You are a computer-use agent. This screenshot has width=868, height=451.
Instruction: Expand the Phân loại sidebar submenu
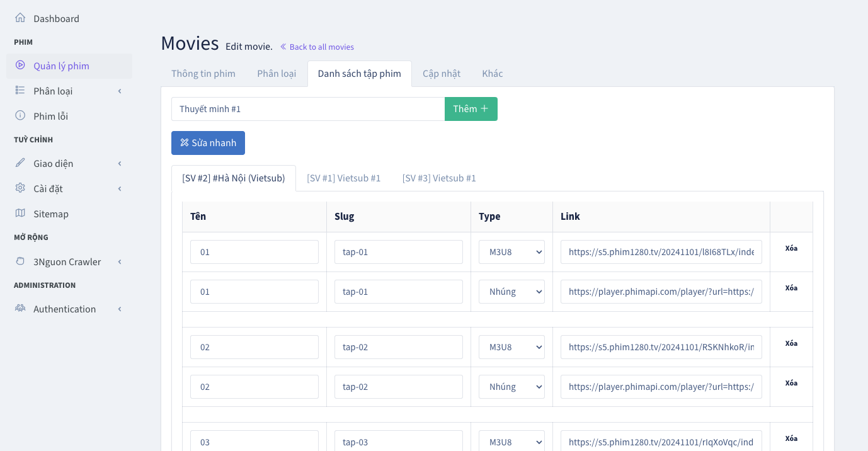pos(119,91)
